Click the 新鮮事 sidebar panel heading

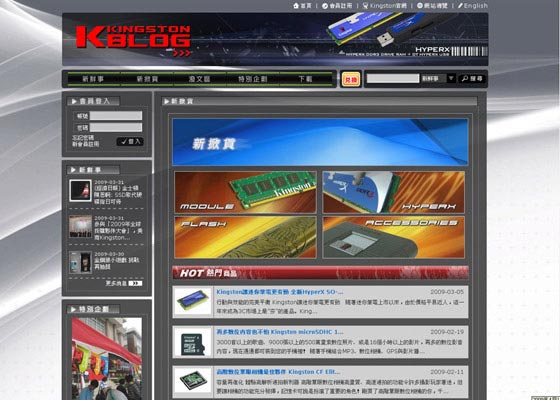point(94,170)
